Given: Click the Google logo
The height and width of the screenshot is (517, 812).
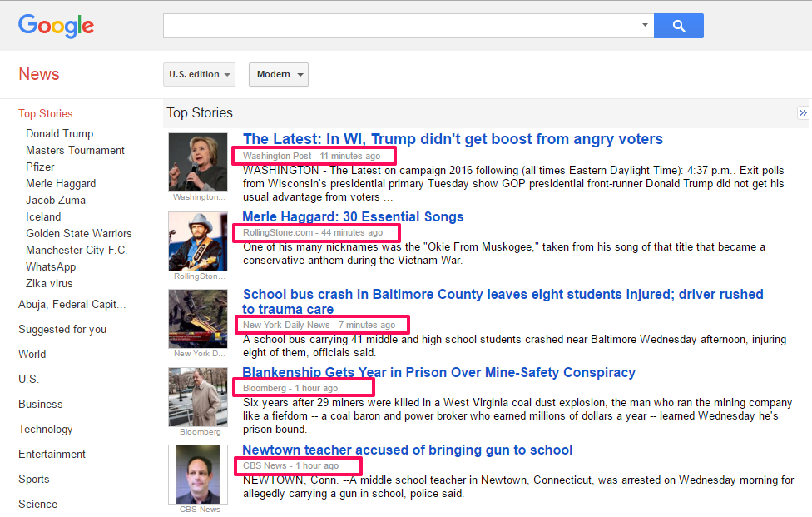Looking at the screenshot, I should tap(56, 26).
